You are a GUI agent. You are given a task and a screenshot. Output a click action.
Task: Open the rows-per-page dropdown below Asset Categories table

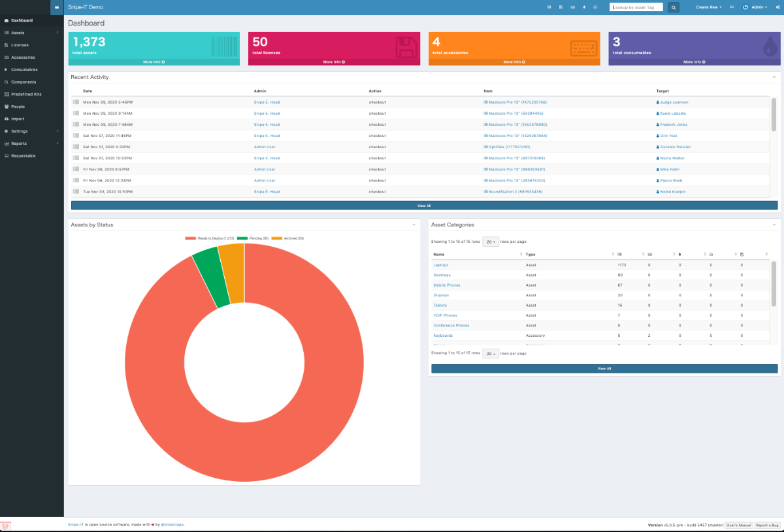click(491, 353)
